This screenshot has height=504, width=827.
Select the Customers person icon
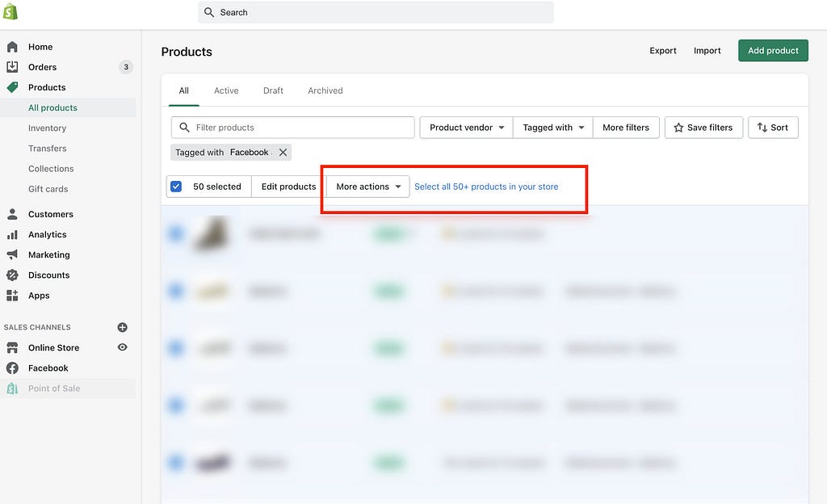click(12, 214)
